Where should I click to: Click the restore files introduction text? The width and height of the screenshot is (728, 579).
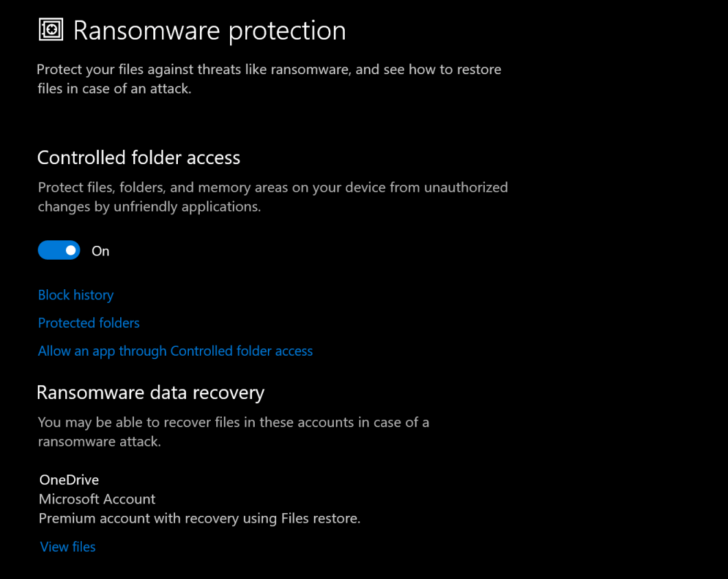pyautogui.click(x=269, y=79)
